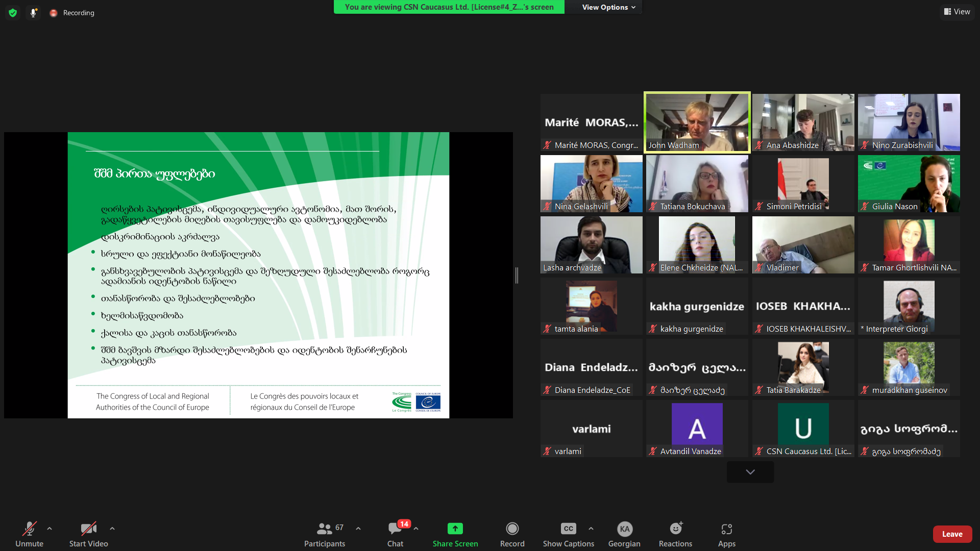Click the shared-screen divider handle
Viewport: 980px width, 551px height.
[517, 275]
